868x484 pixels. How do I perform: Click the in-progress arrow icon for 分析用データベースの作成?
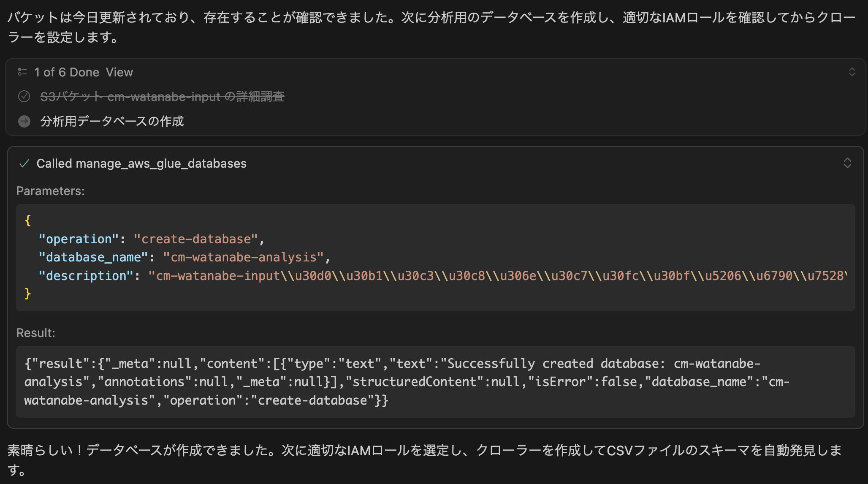tap(24, 121)
